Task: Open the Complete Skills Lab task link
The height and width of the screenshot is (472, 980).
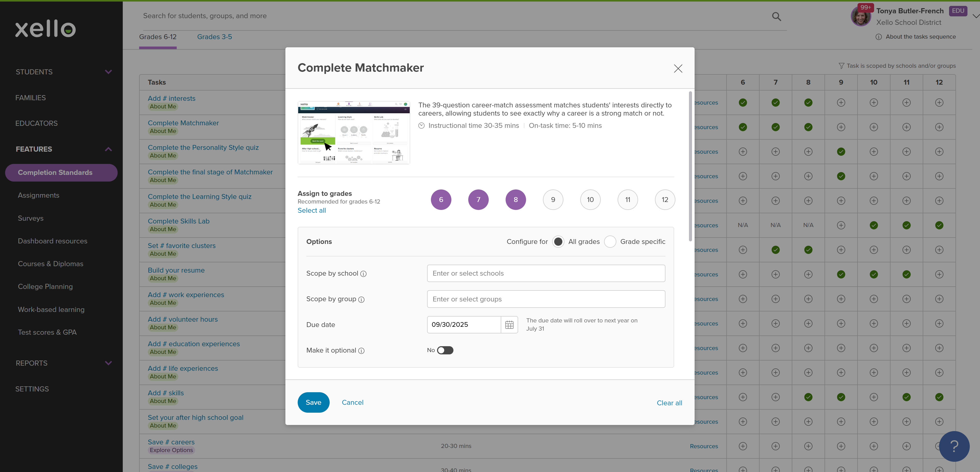Action: 179,221
